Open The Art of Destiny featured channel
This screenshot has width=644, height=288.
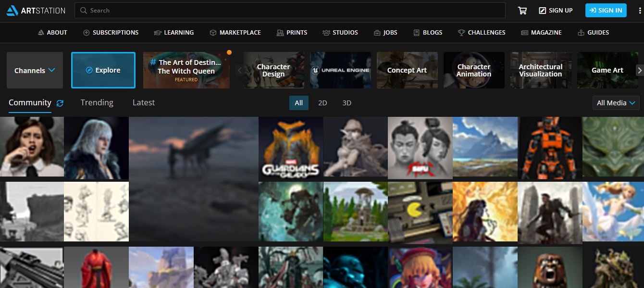point(186,70)
